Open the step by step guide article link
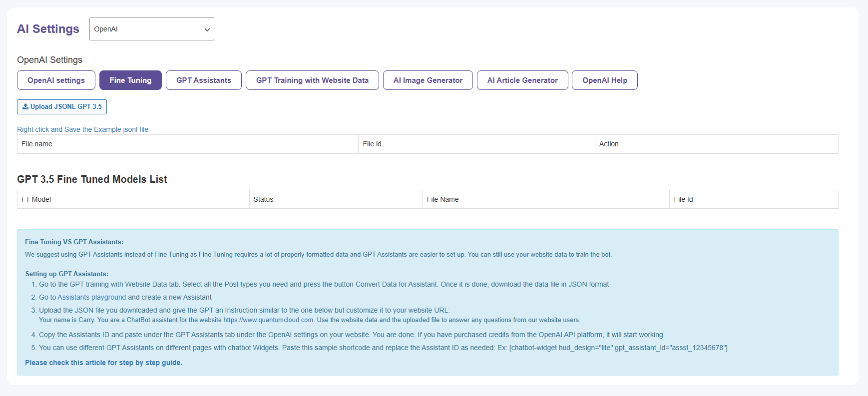Viewport: 868px width, 396px height. (103, 363)
